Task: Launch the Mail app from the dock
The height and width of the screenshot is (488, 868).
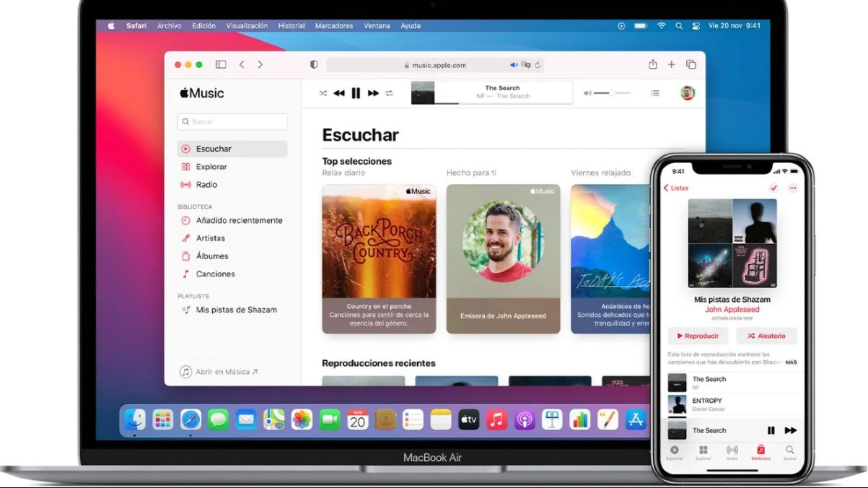Action: click(x=246, y=419)
